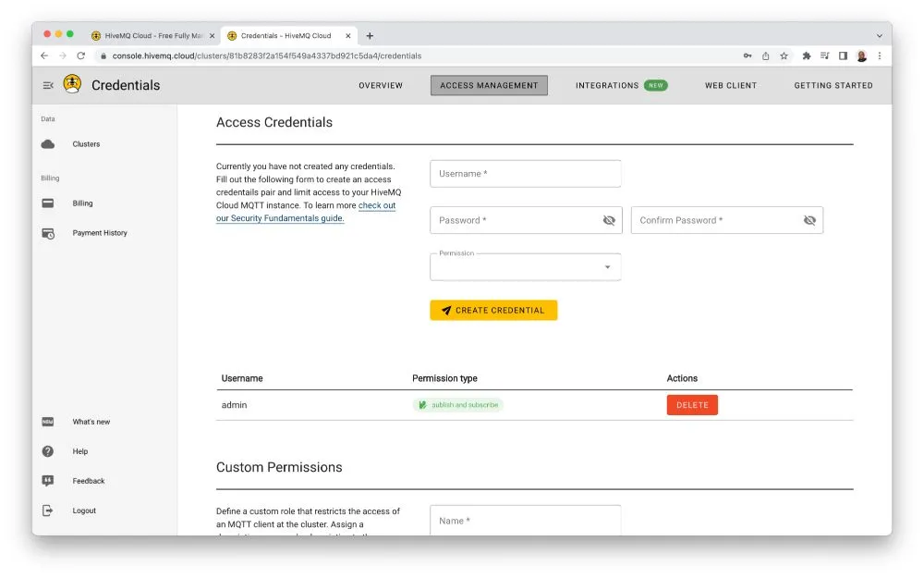Click the Logout icon
The height and width of the screenshot is (578, 924).
pos(48,510)
